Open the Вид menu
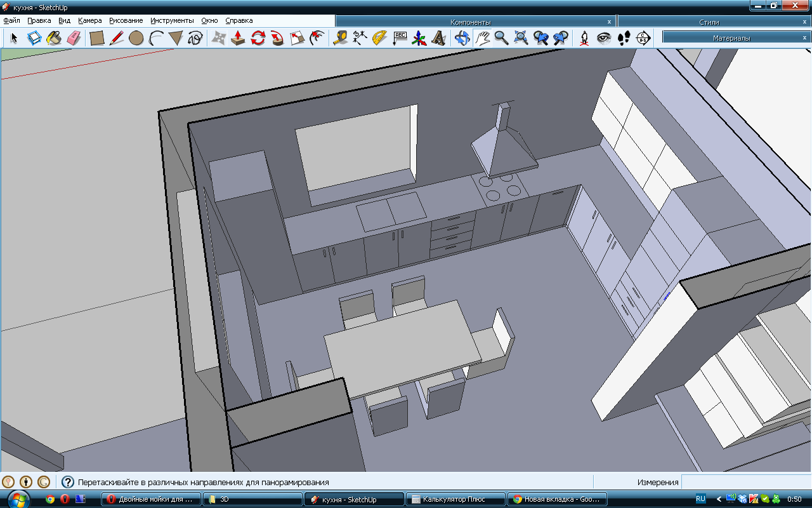The width and height of the screenshot is (812, 508). coord(64,20)
